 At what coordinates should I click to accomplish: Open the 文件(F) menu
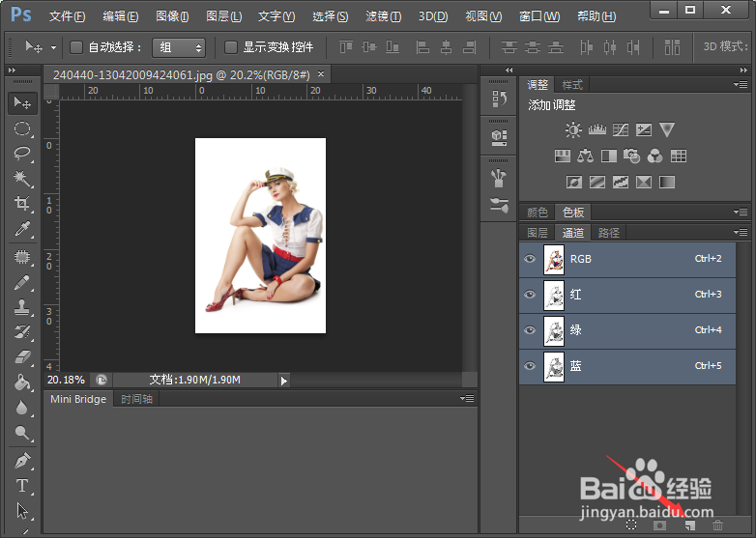(67, 16)
